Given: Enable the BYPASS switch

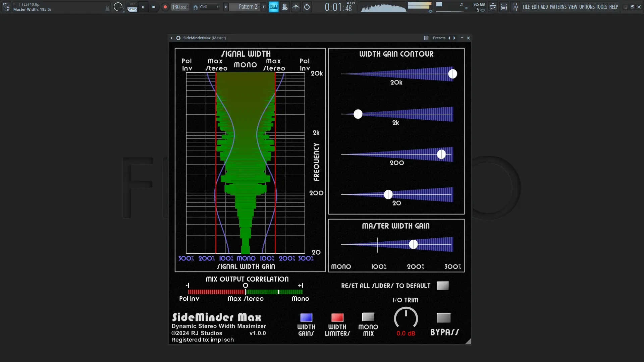Looking at the screenshot, I should pos(444,318).
